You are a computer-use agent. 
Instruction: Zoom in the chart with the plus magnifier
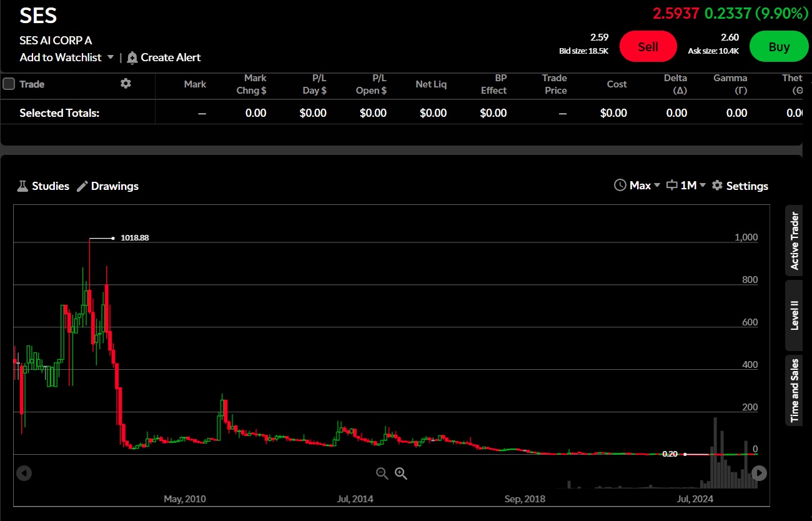401,474
